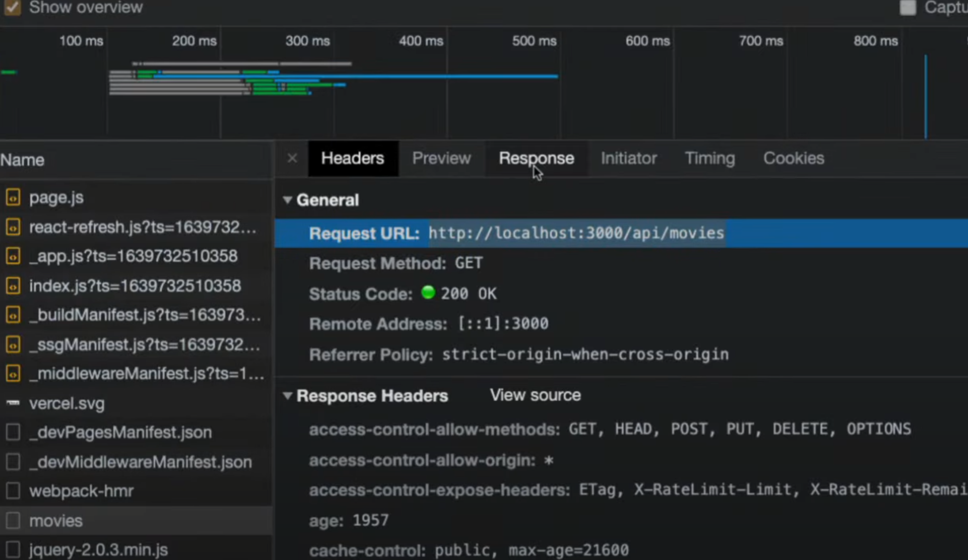Click View source for response headers

(535, 395)
